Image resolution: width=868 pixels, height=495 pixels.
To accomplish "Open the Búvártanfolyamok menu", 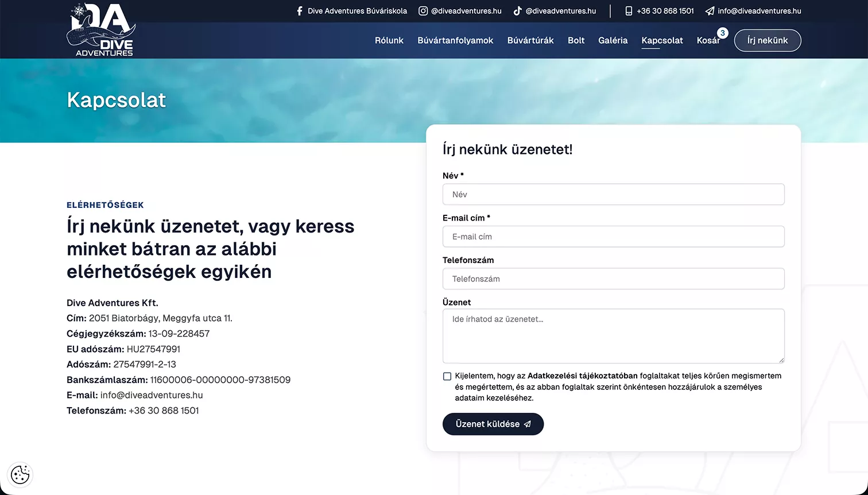I will [455, 40].
